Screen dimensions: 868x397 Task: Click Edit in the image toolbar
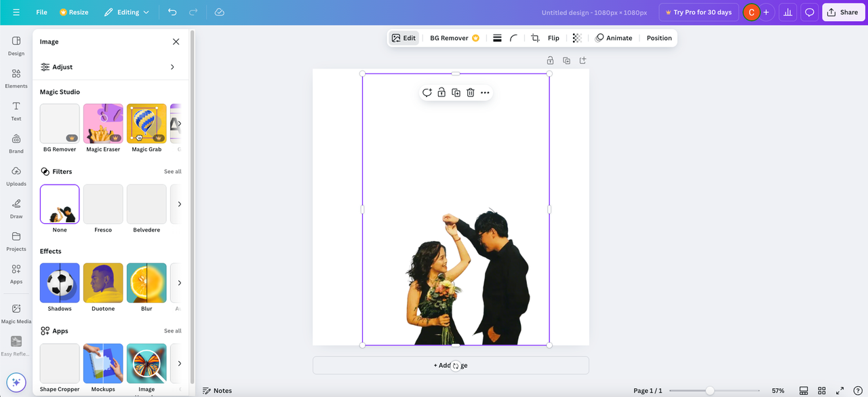(x=403, y=38)
